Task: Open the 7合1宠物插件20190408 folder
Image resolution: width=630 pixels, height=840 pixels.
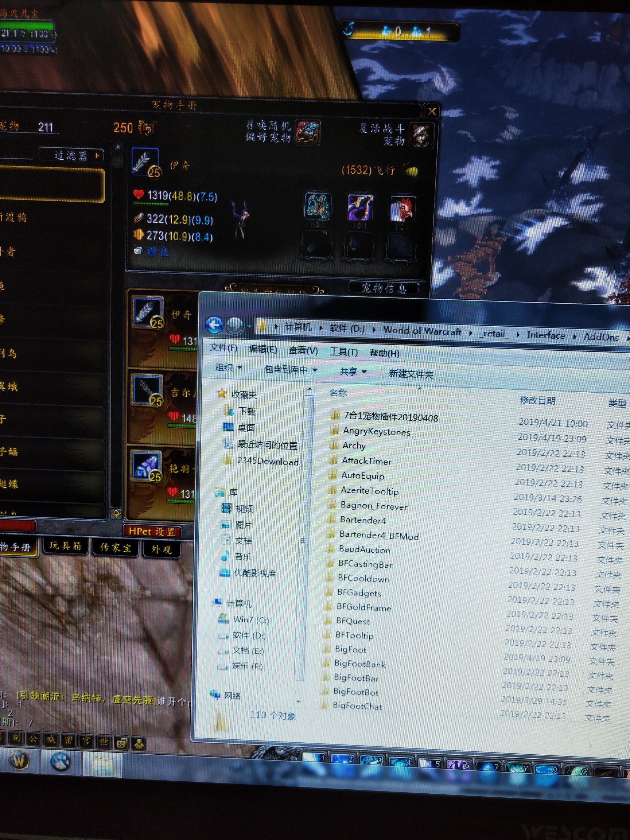Action: click(x=390, y=417)
